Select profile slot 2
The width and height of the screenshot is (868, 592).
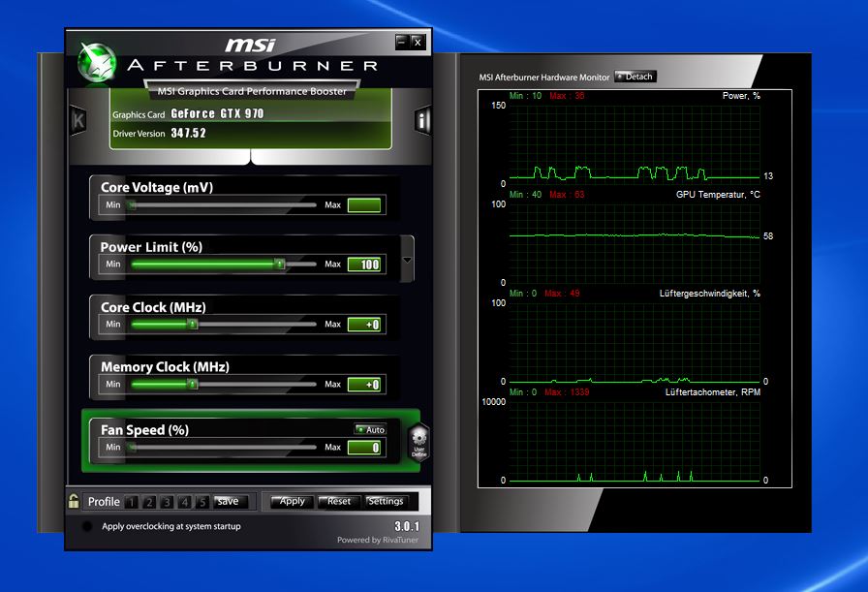click(x=149, y=502)
